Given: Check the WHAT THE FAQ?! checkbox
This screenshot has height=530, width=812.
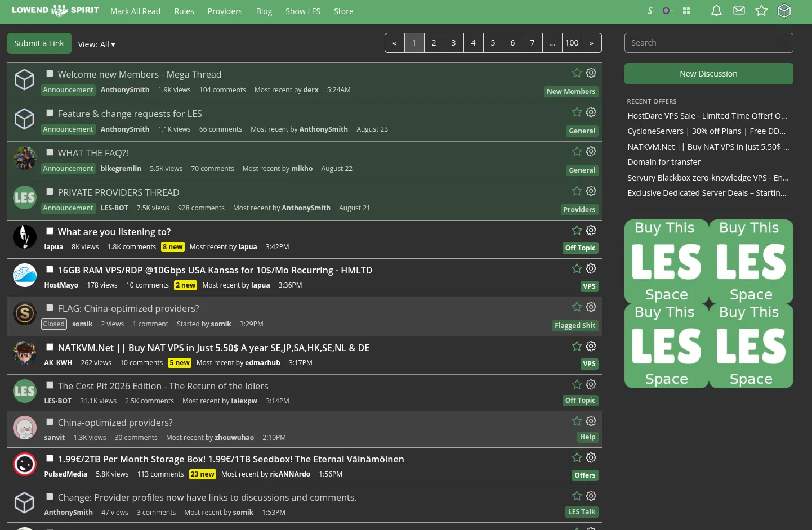Looking at the screenshot, I should (50, 152).
